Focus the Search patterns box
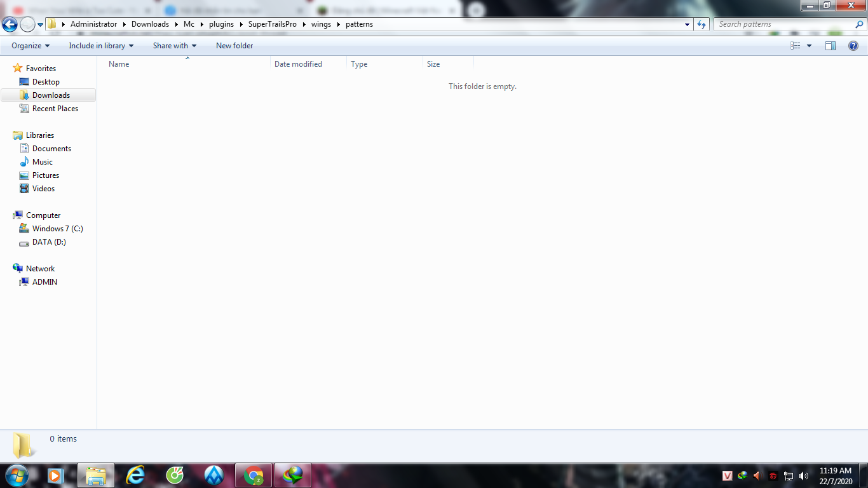This screenshot has height=488, width=868. (x=783, y=24)
